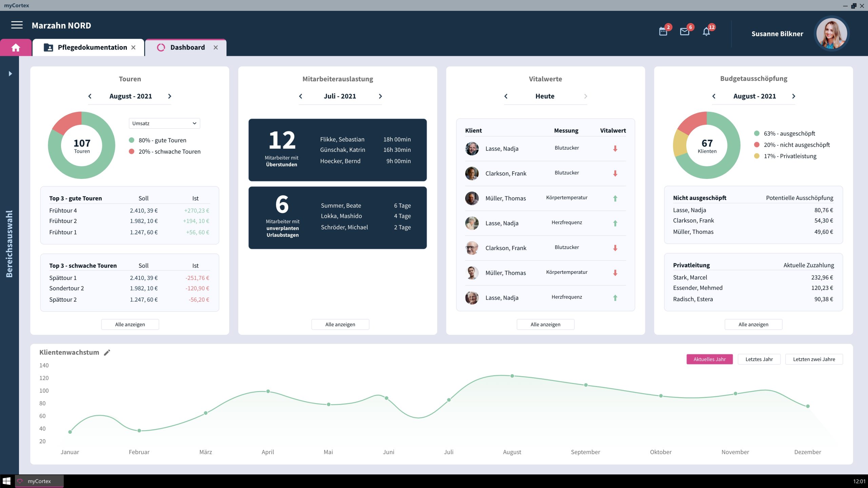This screenshot has height=488, width=868.
Task: Click the pink home icon tab
Action: pyautogui.click(x=16, y=47)
